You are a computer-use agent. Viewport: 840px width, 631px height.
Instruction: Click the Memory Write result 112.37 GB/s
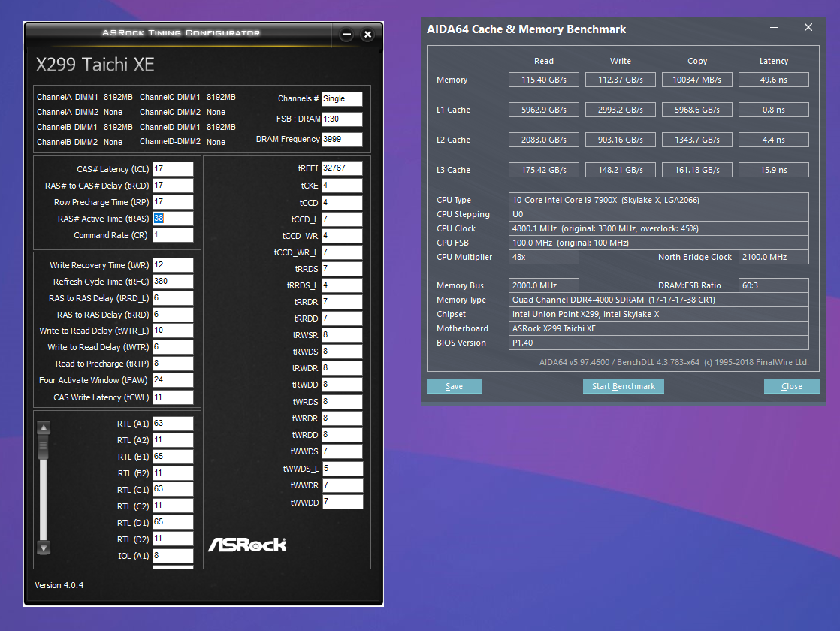(x=621, y=80)
